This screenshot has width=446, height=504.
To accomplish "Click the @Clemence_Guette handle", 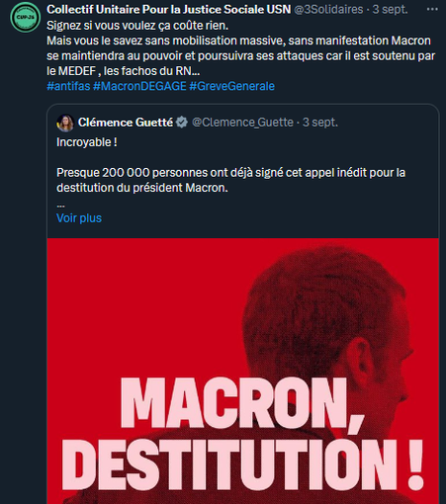I will 242,123.
